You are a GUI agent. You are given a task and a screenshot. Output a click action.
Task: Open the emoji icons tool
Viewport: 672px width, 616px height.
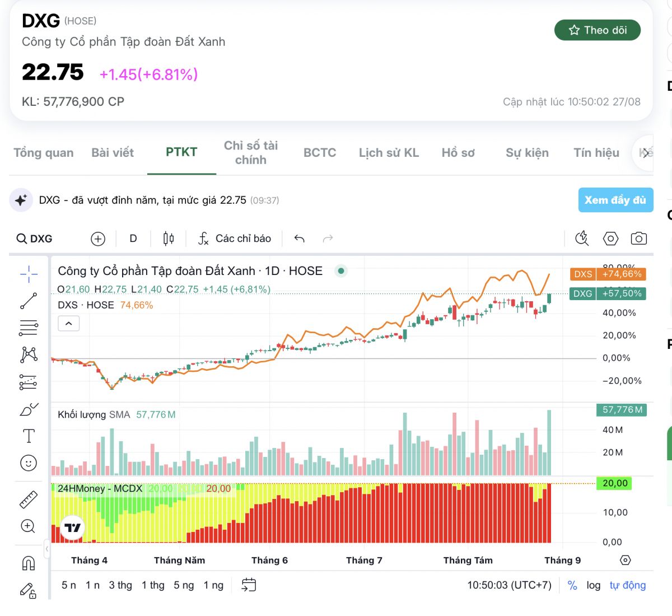[29, 463]
